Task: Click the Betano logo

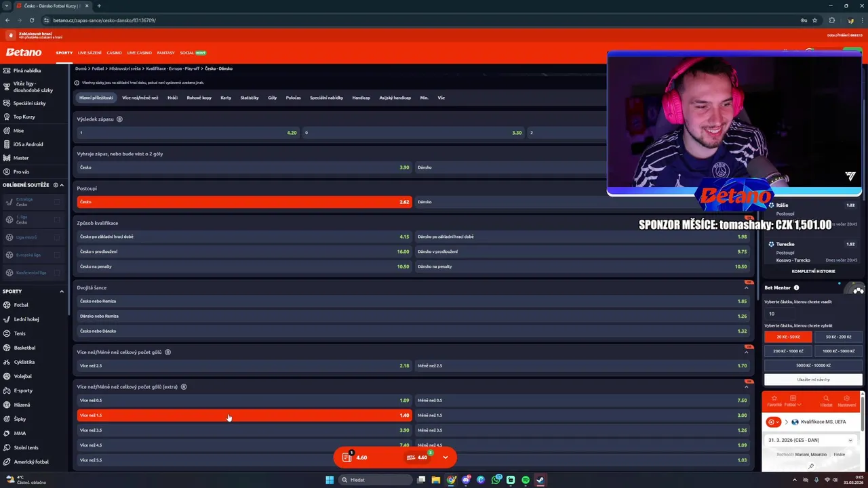Action: (24, 52)
